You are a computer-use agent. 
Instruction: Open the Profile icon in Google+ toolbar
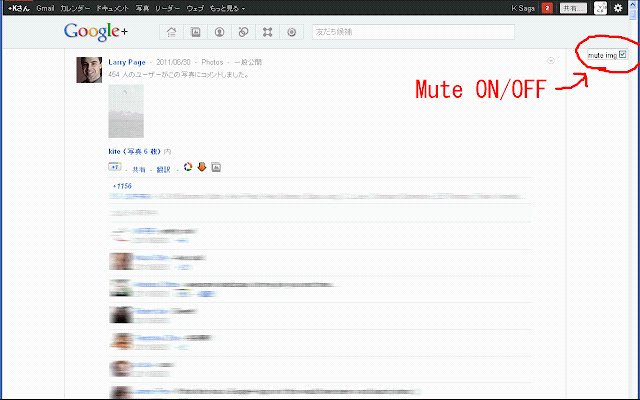(220, 32)
